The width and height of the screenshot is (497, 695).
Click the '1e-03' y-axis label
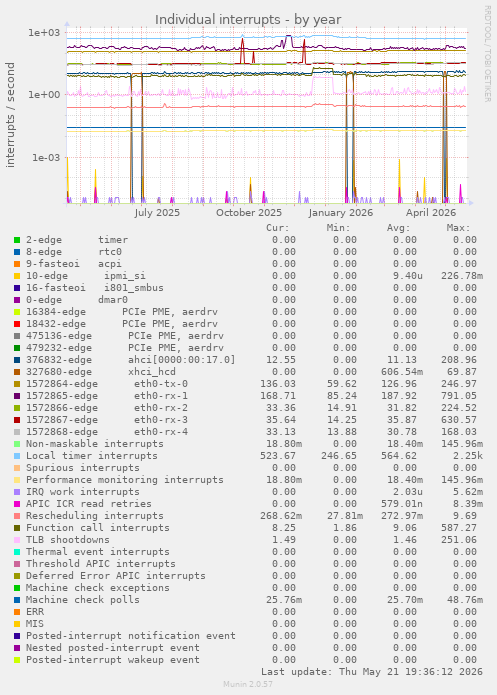45,157
